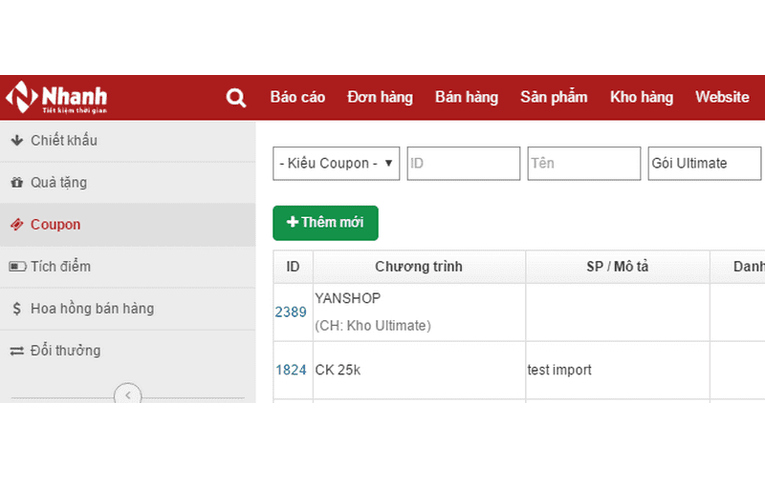Click the SP / Mô tả column header
This screenshot has height=478, width=765.
point(618,267)
